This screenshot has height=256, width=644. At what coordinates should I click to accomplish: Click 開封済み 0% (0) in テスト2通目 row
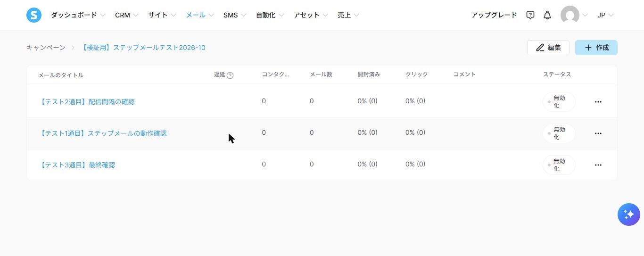pos(367,101)
